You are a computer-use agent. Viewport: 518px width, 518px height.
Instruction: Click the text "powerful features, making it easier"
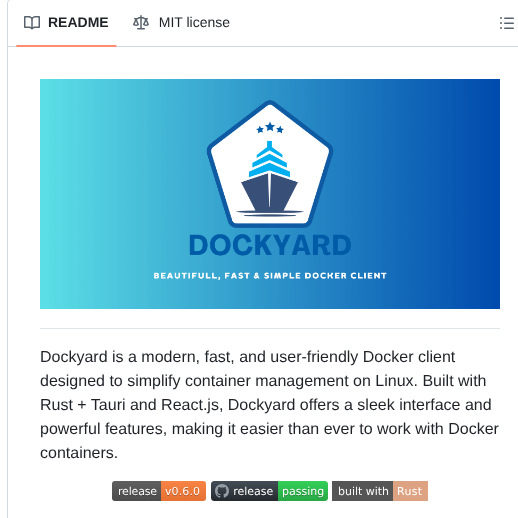[162, 429]
